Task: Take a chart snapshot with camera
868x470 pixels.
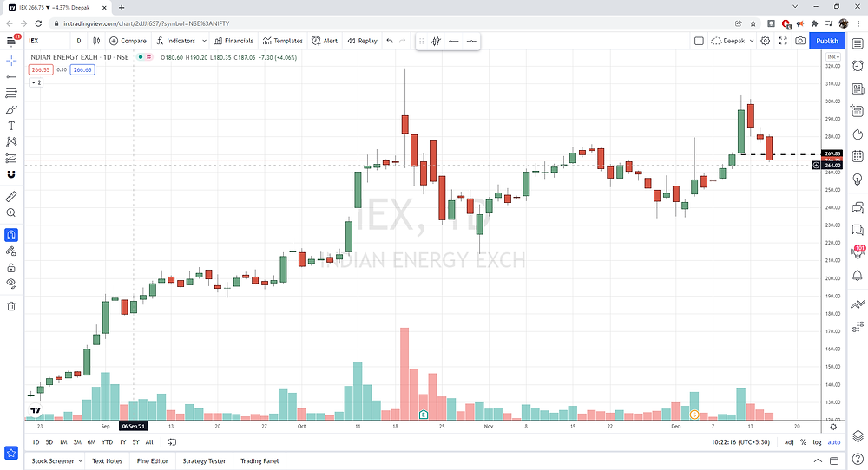Action: point(800,41)
